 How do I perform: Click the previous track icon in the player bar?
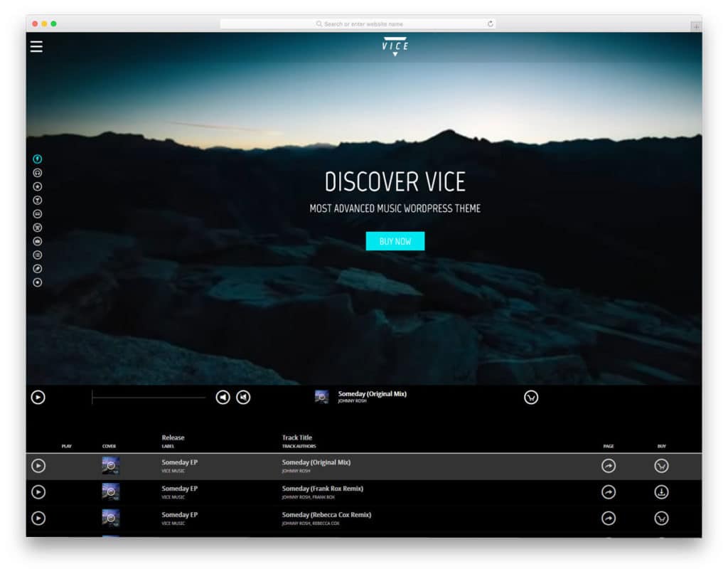[223, 397]
